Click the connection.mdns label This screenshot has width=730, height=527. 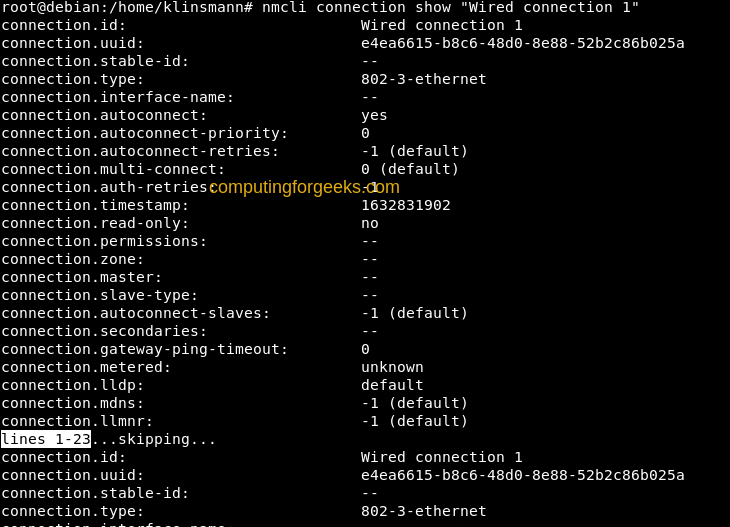(73, 403)
